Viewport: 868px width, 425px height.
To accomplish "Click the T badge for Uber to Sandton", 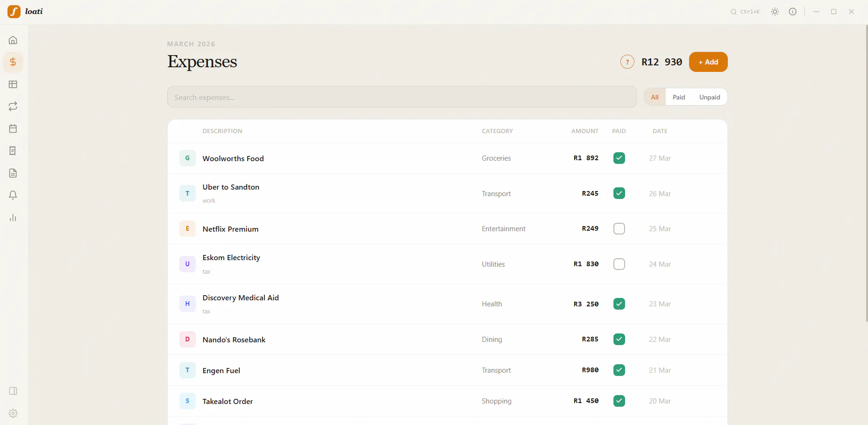I will click(187, 193).
